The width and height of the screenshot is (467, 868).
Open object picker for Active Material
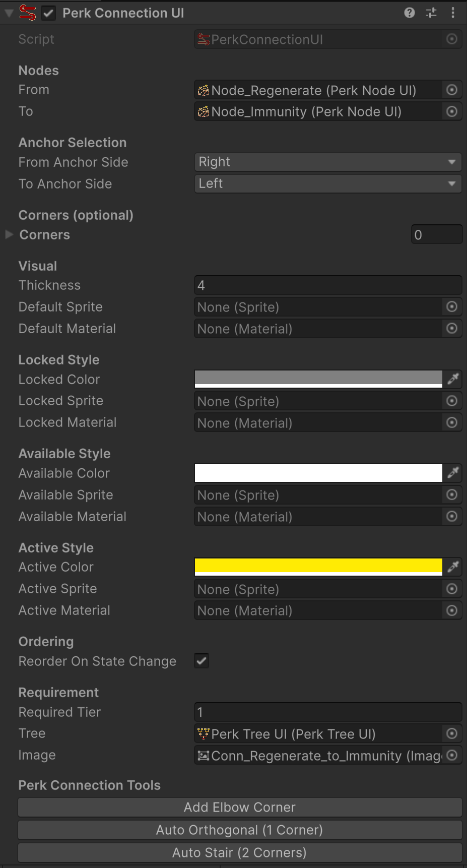pyautogui.click(x=452, y=610)
